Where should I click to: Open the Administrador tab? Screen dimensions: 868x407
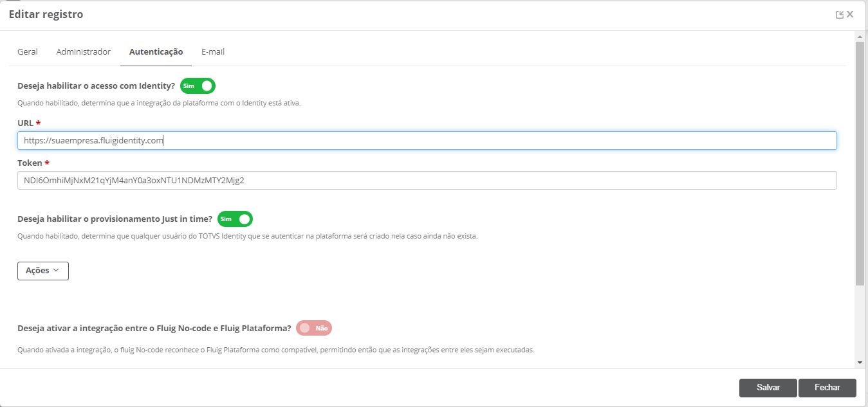84,51
